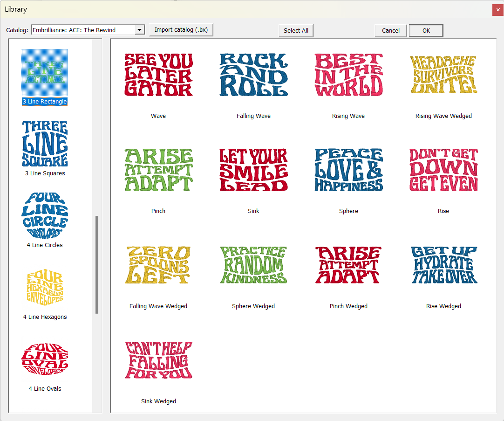
Task: Select the Rise design
Action: tap(443, 170)
